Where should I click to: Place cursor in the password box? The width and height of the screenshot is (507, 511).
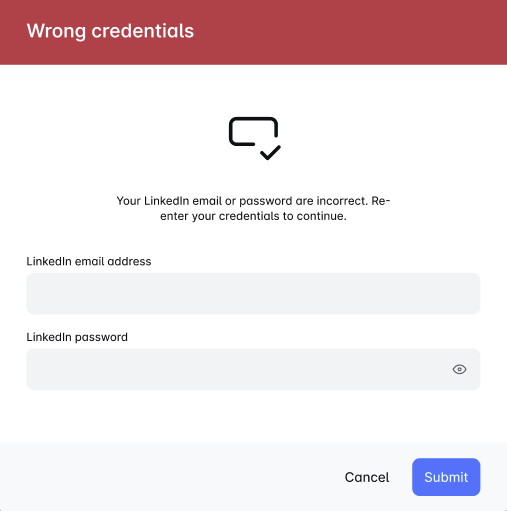click(253, 369)
